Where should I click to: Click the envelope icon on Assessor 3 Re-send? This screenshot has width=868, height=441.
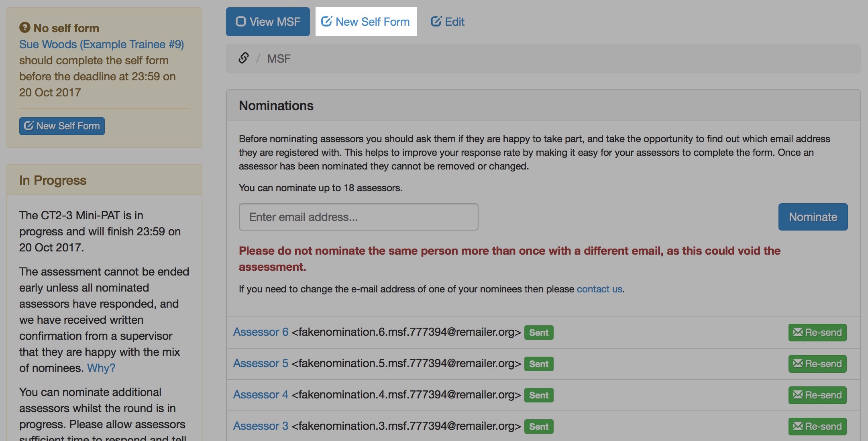pos(798,426)
